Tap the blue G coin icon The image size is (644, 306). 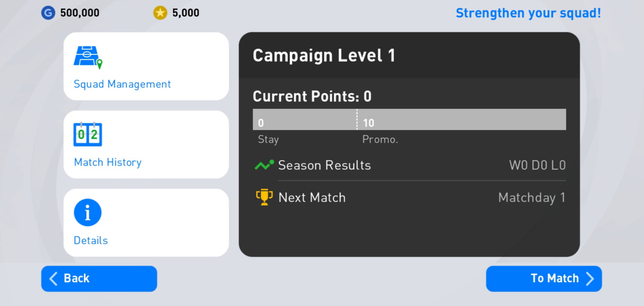pos(48,13)
